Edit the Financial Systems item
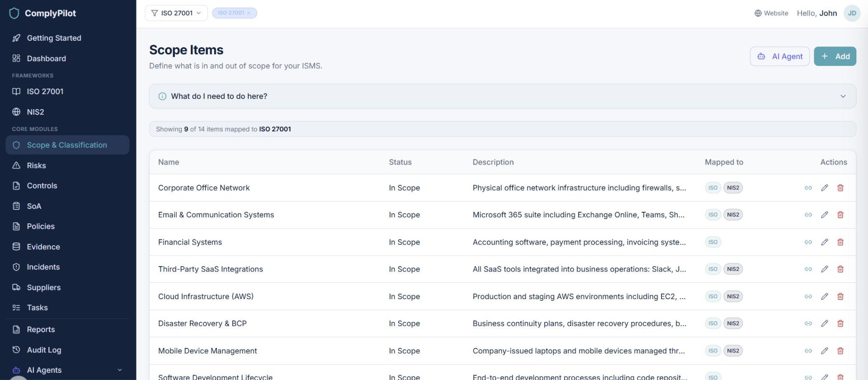868x380 pixels. 825,242
